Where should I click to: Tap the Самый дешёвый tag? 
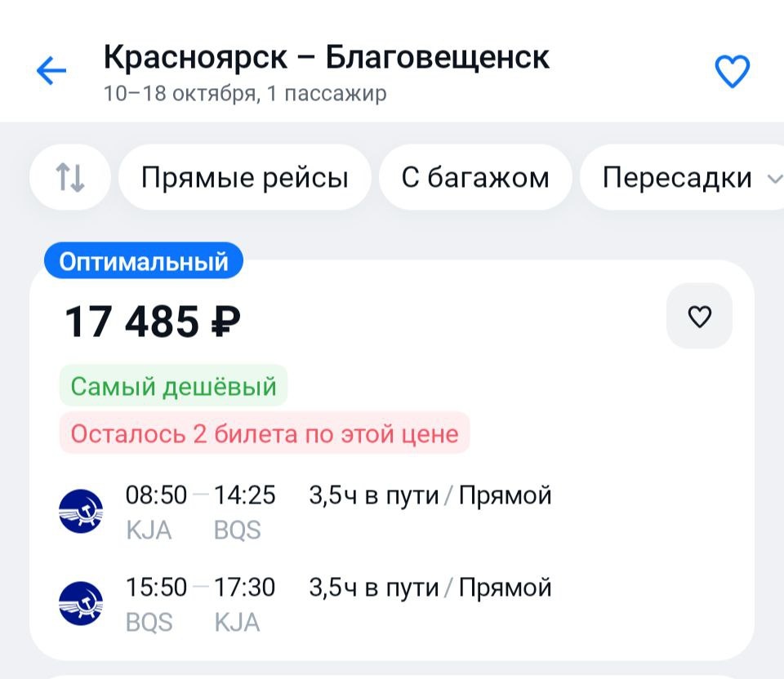[173, 385]
